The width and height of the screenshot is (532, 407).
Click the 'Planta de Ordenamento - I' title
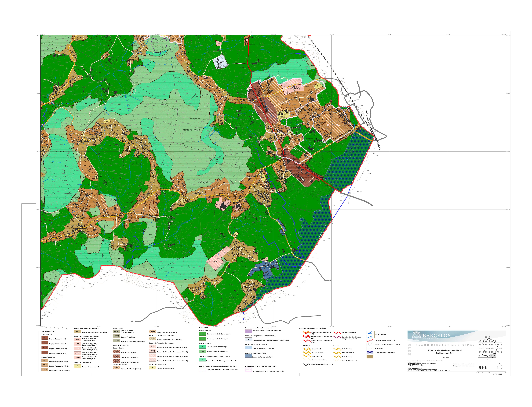445,351
